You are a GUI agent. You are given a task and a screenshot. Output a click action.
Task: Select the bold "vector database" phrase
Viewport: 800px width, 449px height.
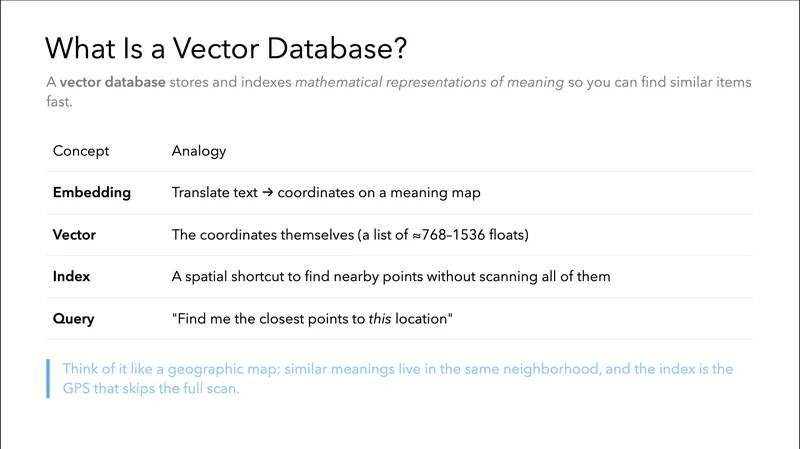(x=113, y=82)
